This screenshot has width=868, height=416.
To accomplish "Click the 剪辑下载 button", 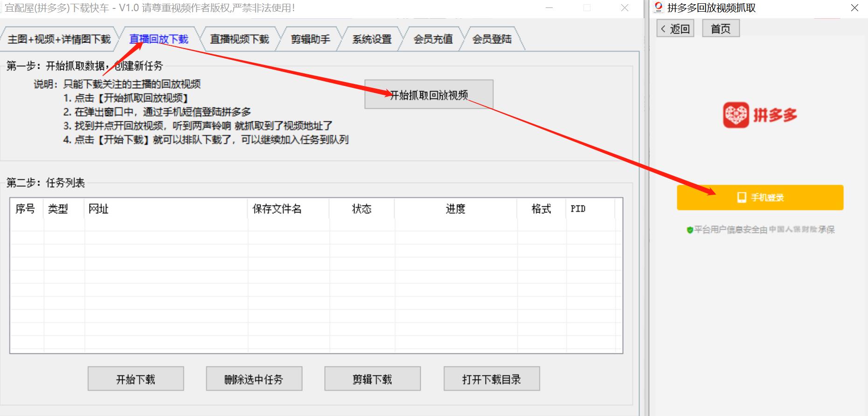I will [x=373, y=379].
